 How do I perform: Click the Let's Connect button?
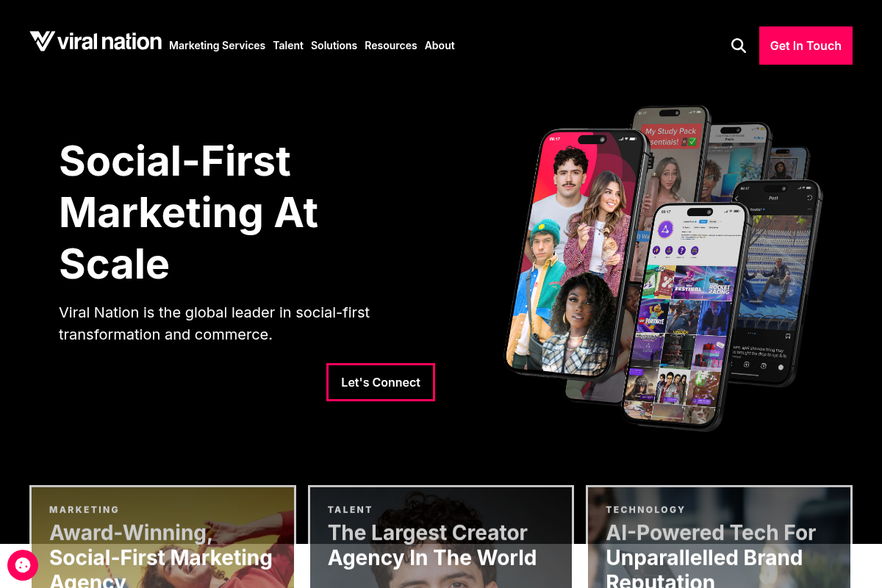pyautogui.click(x=381, y=382)
